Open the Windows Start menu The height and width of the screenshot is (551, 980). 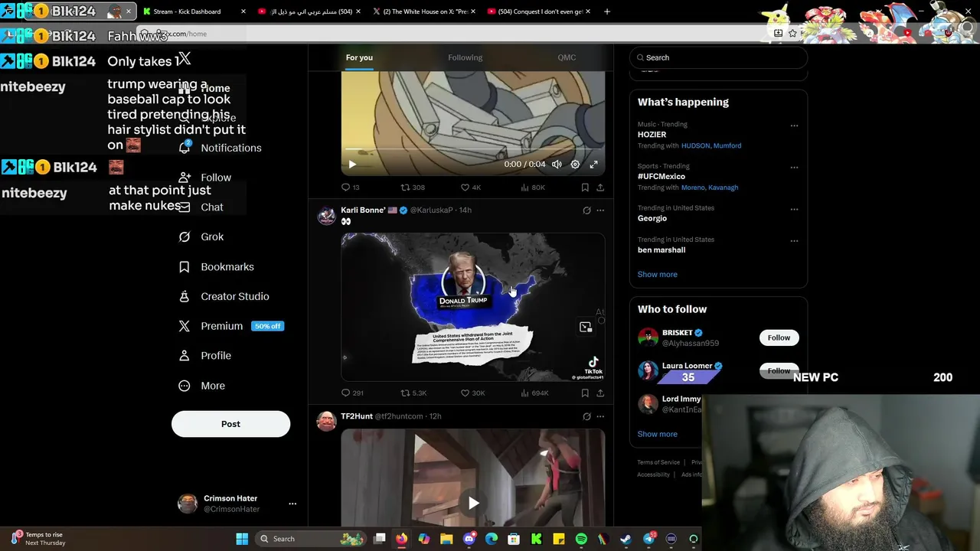242,539
